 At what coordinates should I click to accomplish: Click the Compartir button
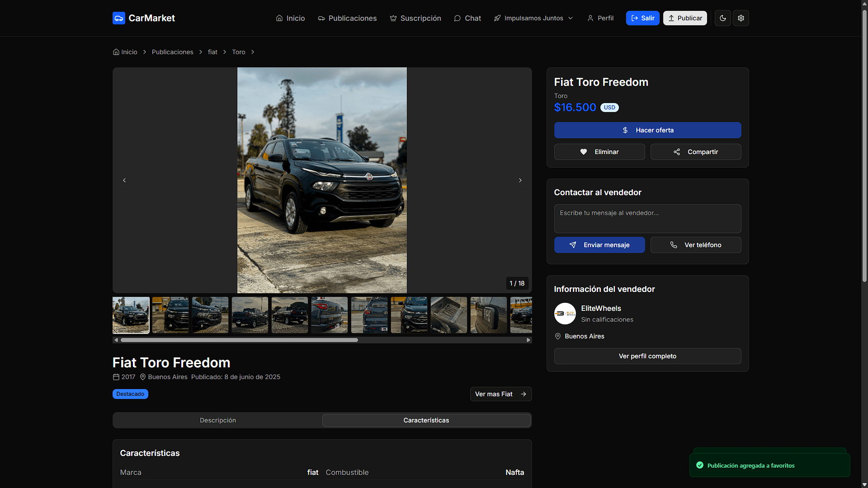coord(696,152)
